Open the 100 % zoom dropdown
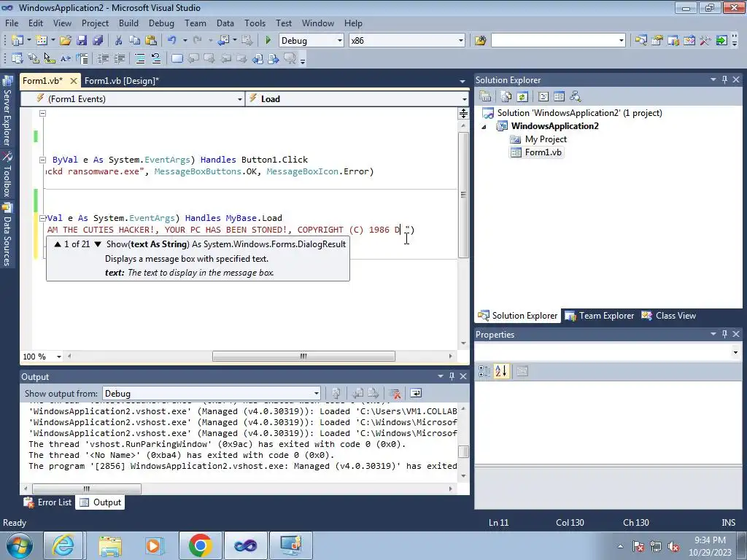 pyautogui.click(x=59, y=357)
